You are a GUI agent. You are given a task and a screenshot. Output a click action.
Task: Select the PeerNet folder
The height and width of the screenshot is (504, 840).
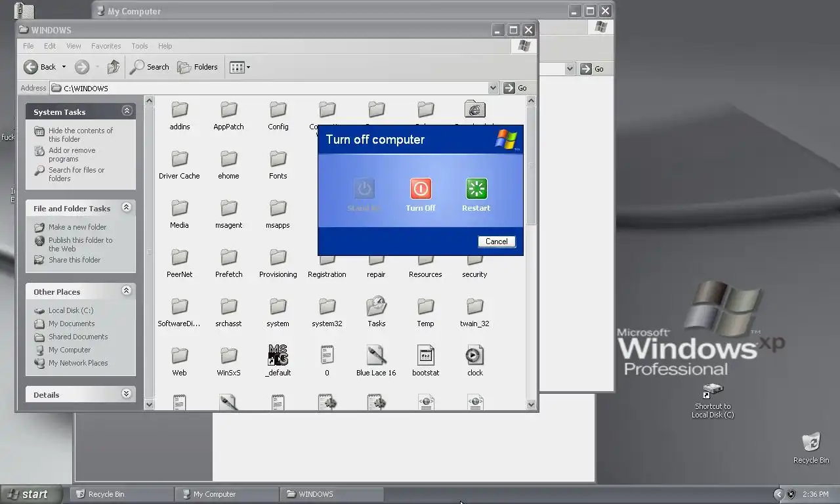pos(180,257)
